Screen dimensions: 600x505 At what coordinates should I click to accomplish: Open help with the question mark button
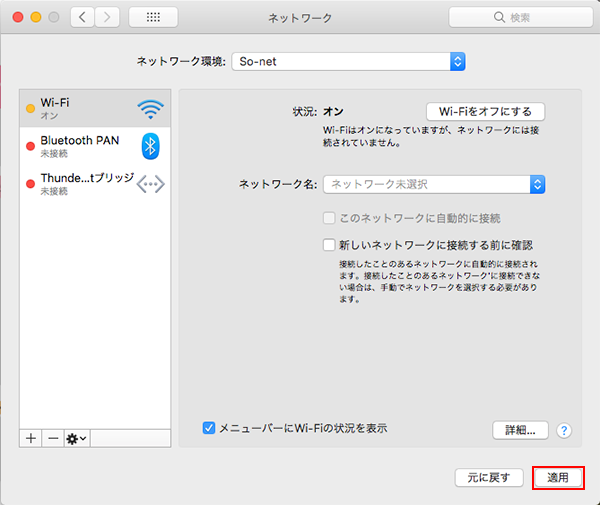[564, 430]
